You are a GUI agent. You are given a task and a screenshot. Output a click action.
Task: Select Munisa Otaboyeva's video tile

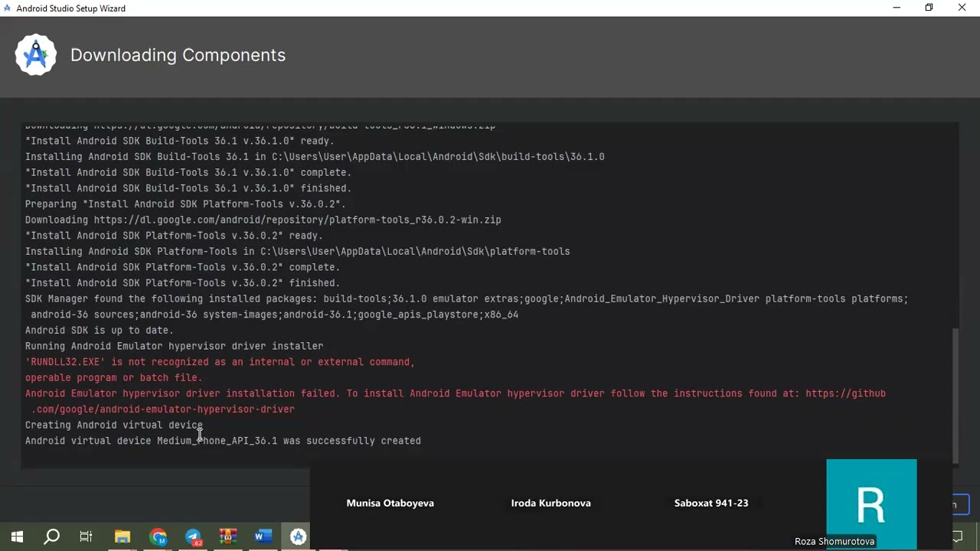coord(390,503)
